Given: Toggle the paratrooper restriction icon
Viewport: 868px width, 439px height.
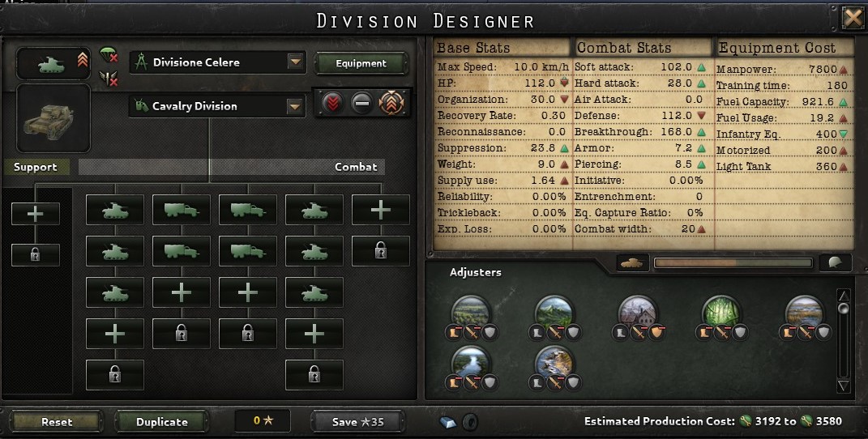Looking at the screenshot, I should pos(109,55).
